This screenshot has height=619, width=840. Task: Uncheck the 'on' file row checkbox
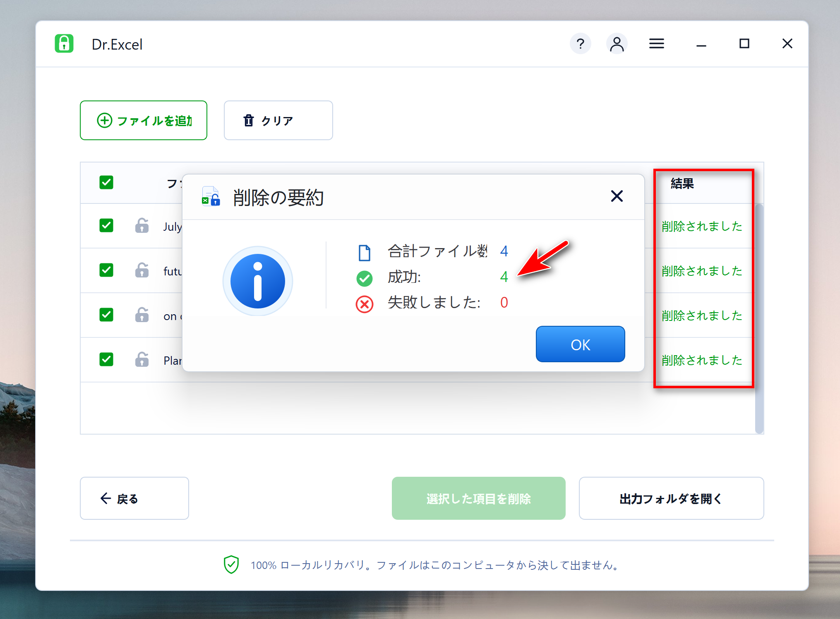106,315
